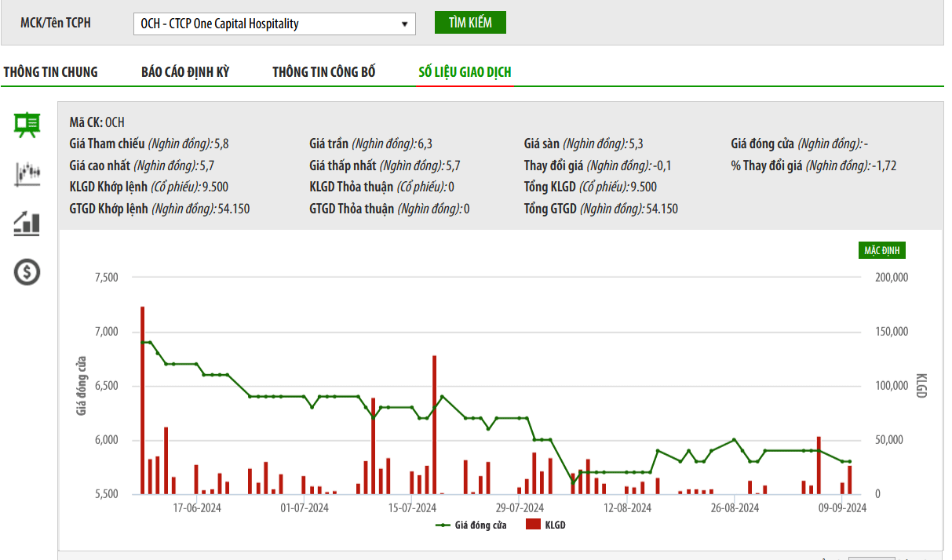Expand the stock code dropdown arrow
Image resolution: width=952 pixels, height=560 pixels.
click(405, 24)
